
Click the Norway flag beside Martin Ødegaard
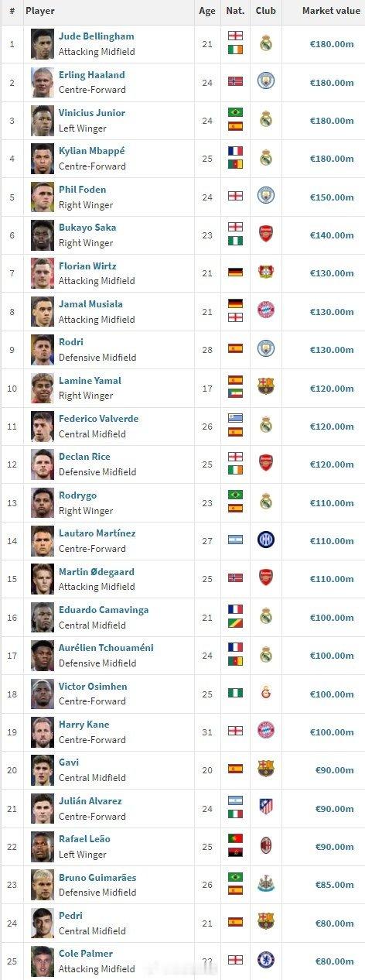235,577
